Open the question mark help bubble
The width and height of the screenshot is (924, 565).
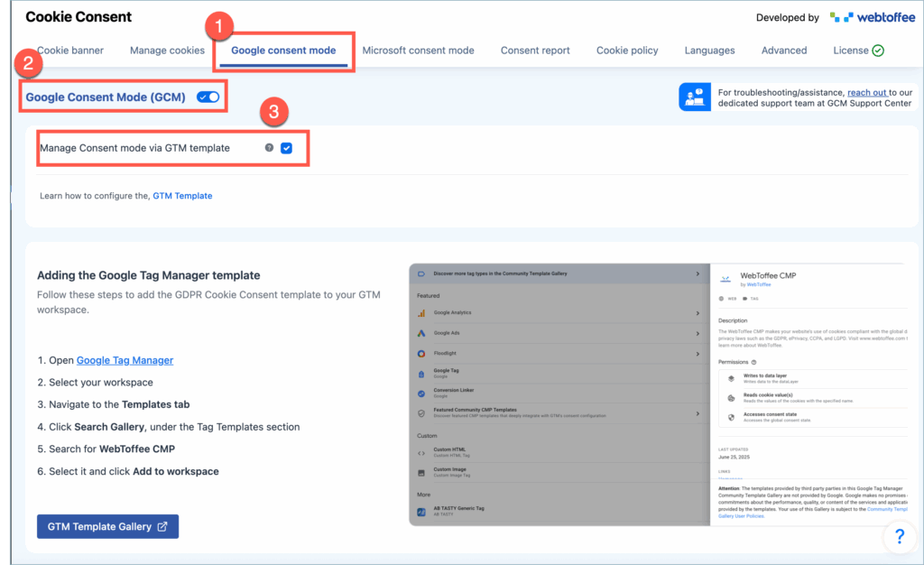[900, 536]
